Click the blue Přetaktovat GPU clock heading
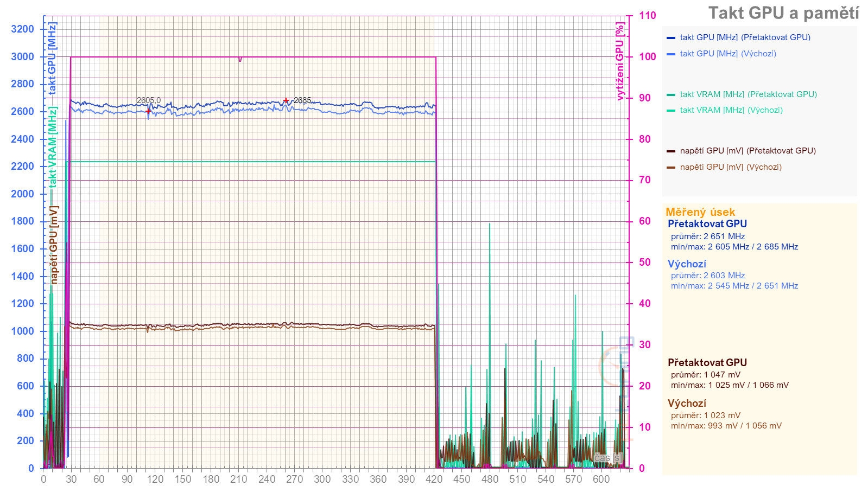This screenshot has width=868, height=486. [707, 223]
